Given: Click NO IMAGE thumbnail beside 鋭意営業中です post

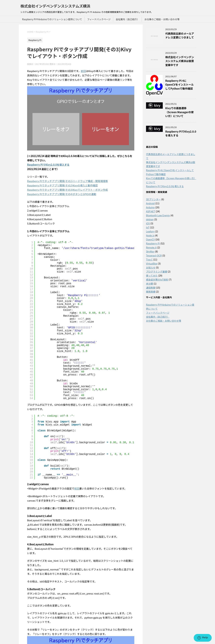Looking at the screenshot, I should pyautogui.click(x=154, y=60).
